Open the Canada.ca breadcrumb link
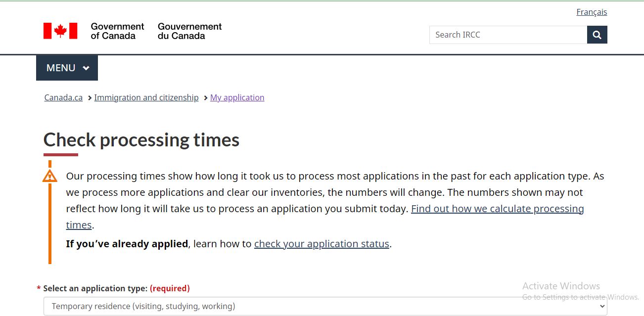The height and width of the screenshot is (316, 644). (x=63, y=97)
